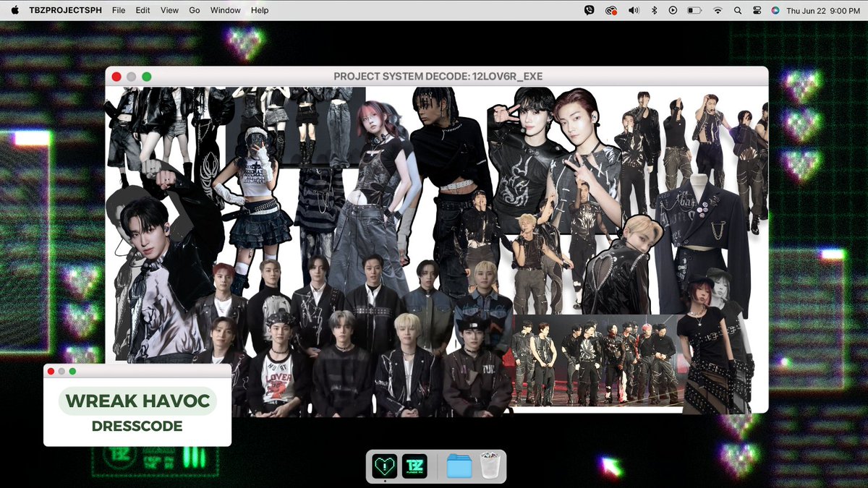868x488 pixels.
Task: Launch the pixel heart app in Dock
Action: 385,466
